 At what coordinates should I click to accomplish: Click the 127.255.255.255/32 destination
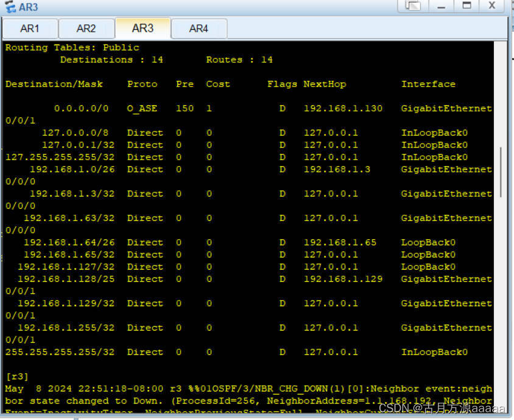click(60, 157)
